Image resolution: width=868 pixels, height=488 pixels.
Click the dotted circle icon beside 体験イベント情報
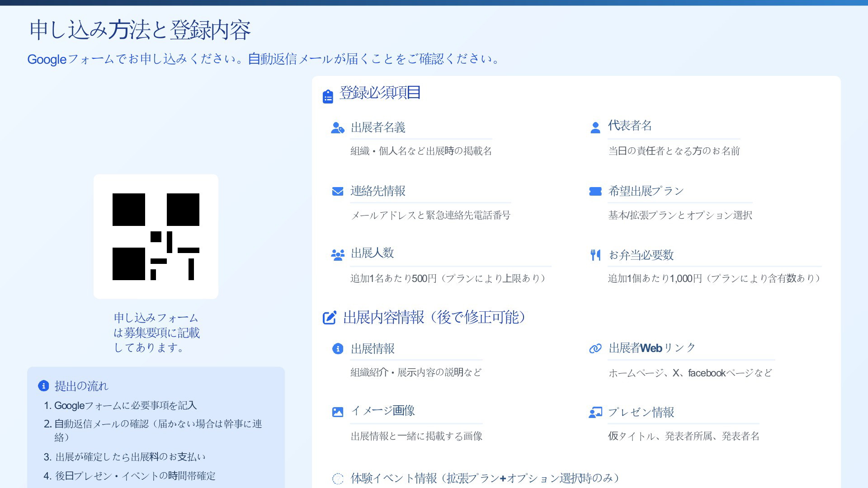338,479
